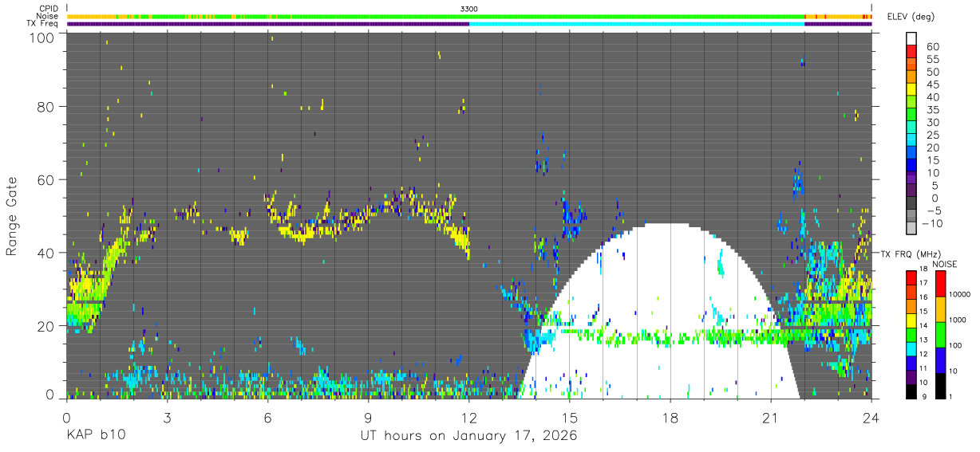Click the 24 tick on the UT hours axis
Image resolution: width=980 pixels, height=452 pixels.
[871, 417]
